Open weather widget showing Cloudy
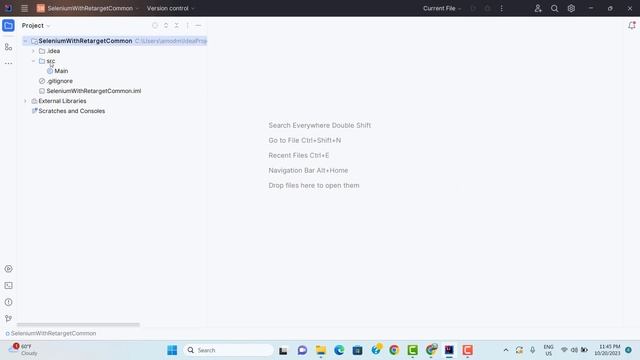 pos(22,350)
